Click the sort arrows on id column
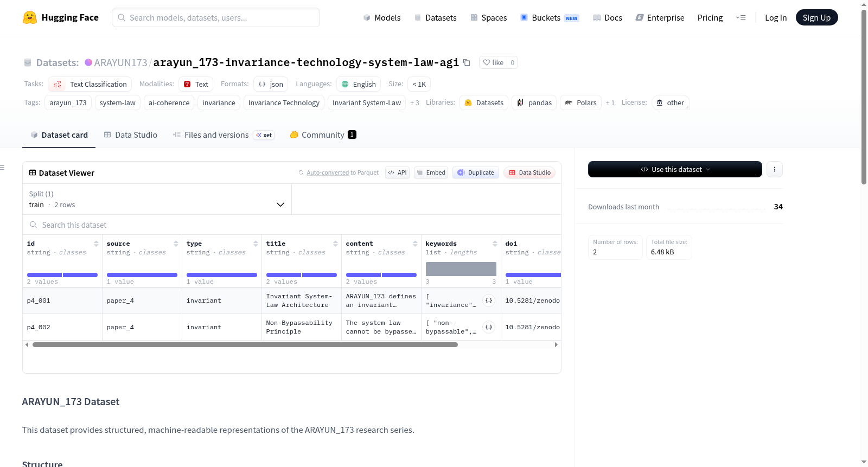The height and width of the screenshot is (467, 868). (96, 244)
